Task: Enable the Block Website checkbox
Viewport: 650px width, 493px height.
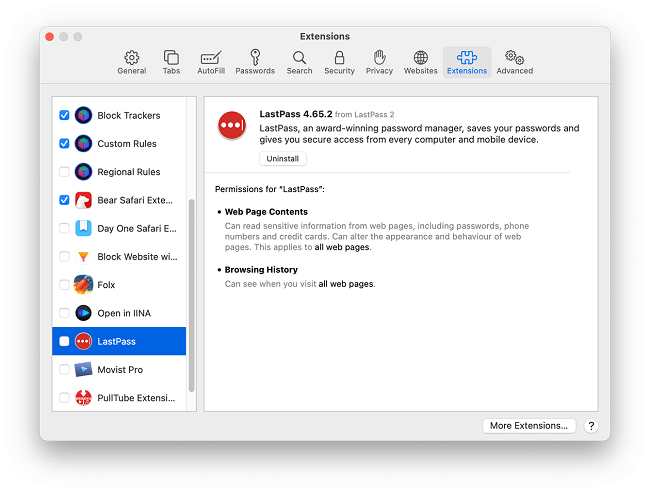Action: point(64,257)
